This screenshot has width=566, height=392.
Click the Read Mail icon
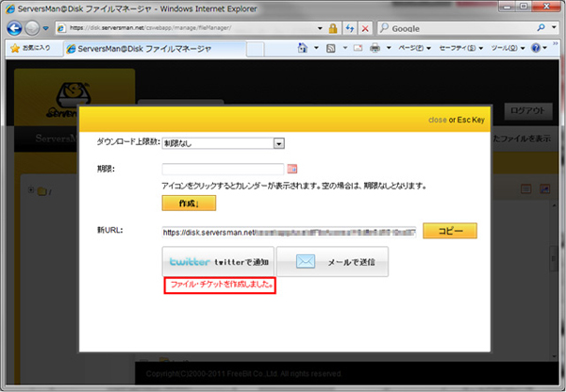click(x=358, y=48)
